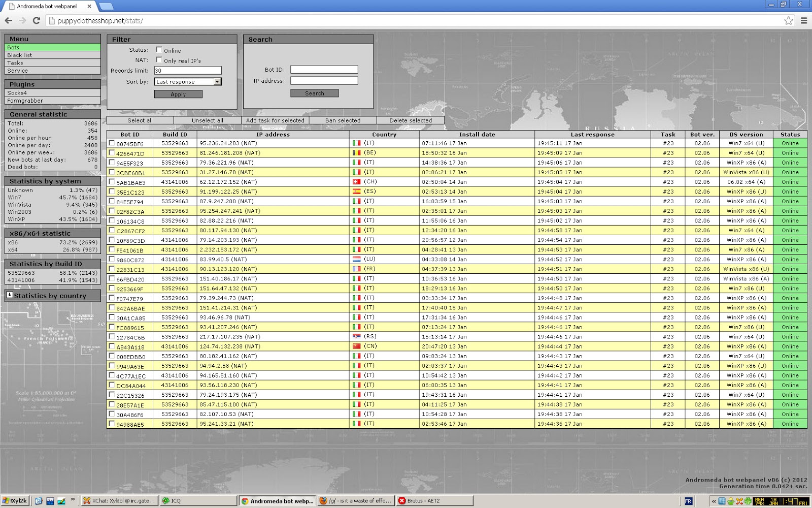Expand the Statistics by country section
Image resolution: width=812 pixels, height=508 pixels.
[9, 295]
